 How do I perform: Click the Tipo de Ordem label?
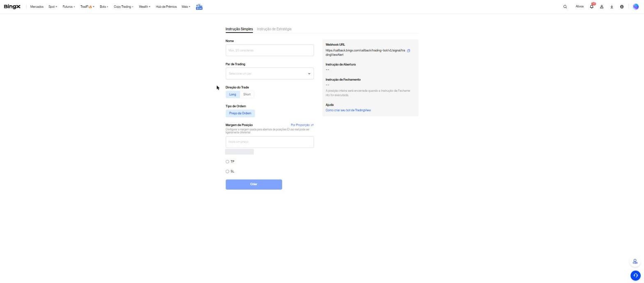coord(236,106)
